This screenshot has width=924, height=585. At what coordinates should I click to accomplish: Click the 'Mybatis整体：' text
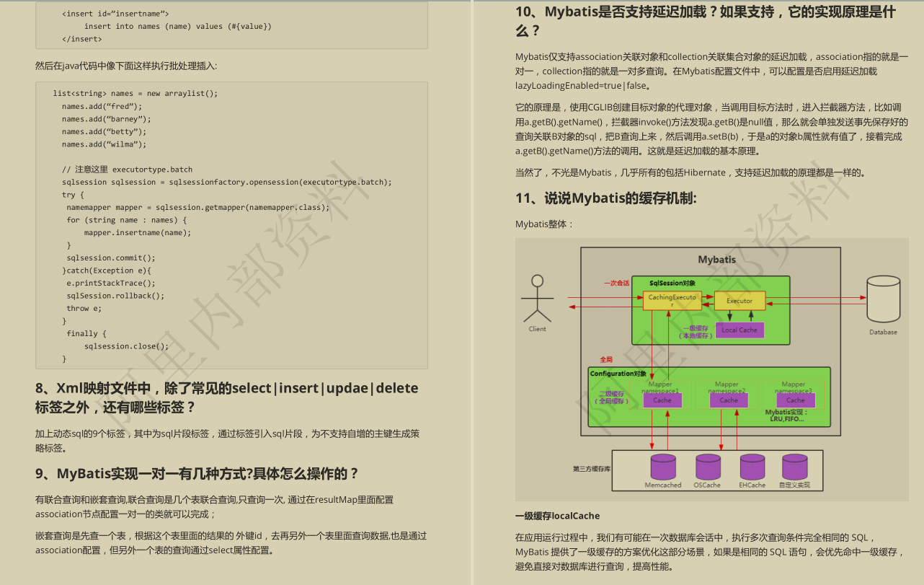tap(544, 224)
